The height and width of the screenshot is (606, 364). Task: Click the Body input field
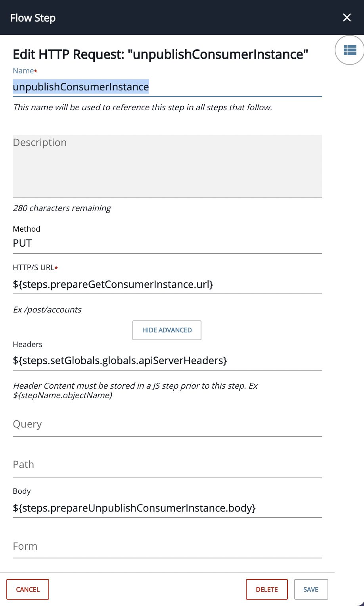(167, 508)
